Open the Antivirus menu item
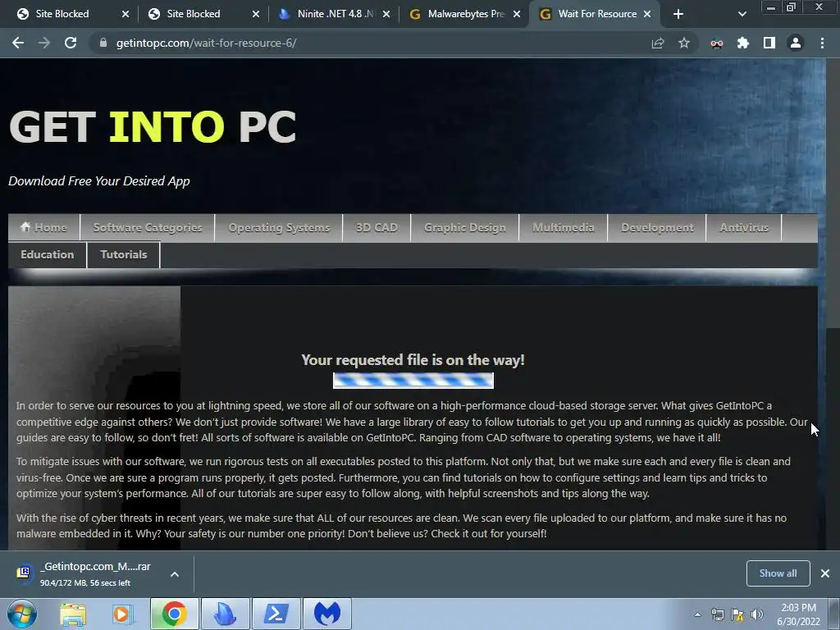Image resolution: width=840 pixels, height=630 pixels. tap(744, 227)
